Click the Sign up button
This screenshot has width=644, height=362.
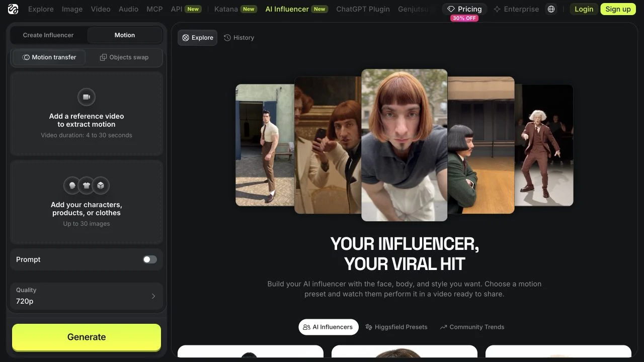[x=618, y=9]
